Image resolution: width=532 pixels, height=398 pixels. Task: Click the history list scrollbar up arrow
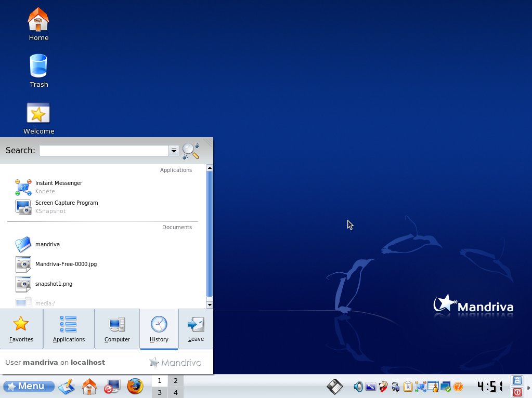[x=210, y=168]
